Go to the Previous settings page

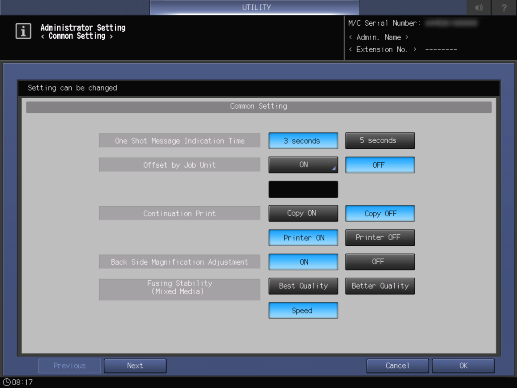(69, 366)
